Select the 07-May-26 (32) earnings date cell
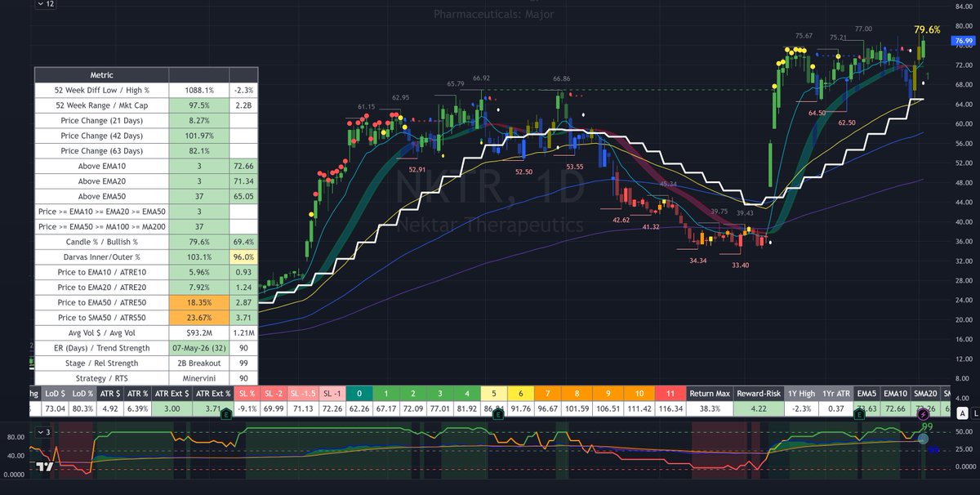The image size is (980, 495). (199, 348)
